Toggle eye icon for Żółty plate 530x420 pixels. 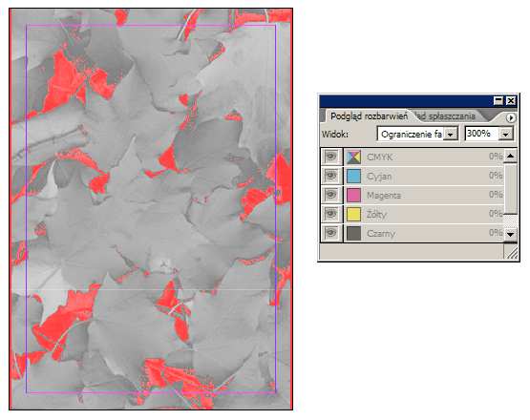click(331, 214)
